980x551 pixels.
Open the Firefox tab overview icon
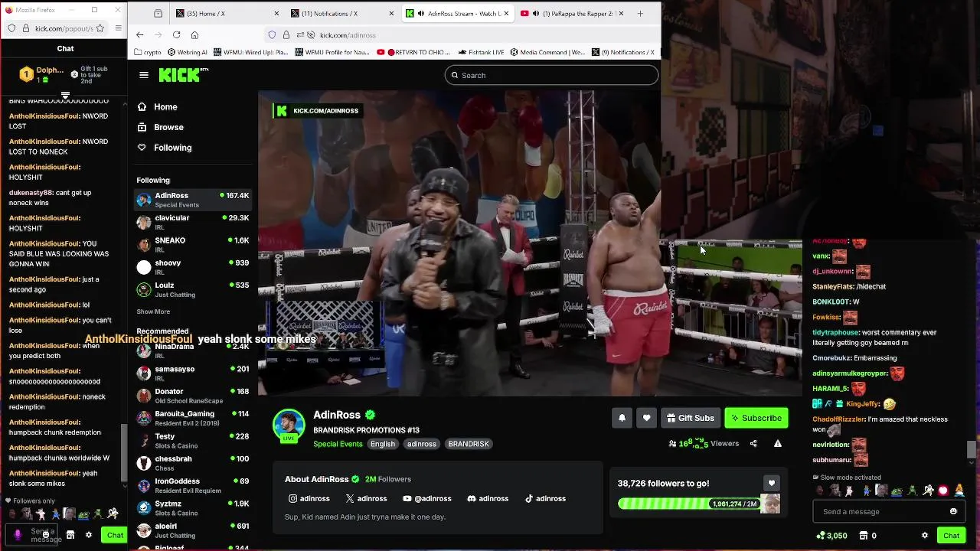coord(158,13)
